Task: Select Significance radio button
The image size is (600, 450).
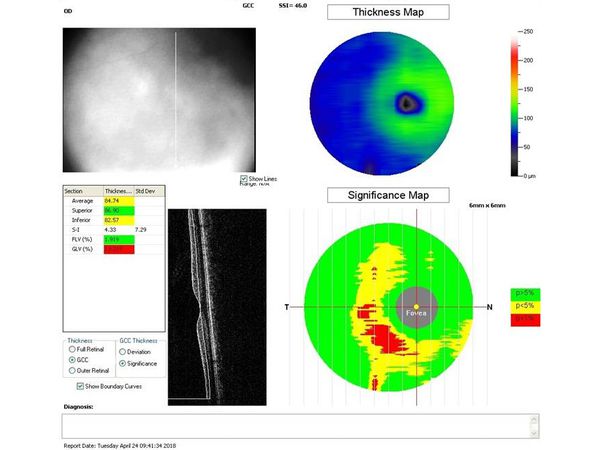Action: (126, 362)
